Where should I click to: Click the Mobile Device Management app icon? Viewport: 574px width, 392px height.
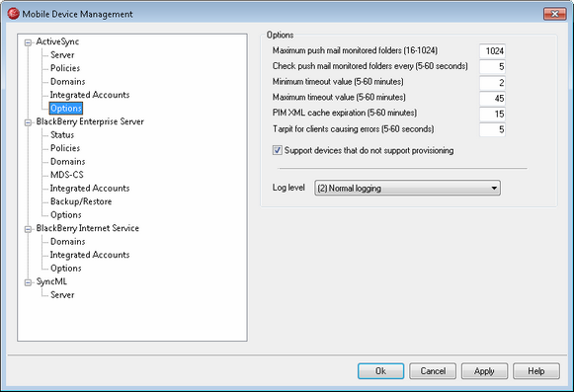13,14
